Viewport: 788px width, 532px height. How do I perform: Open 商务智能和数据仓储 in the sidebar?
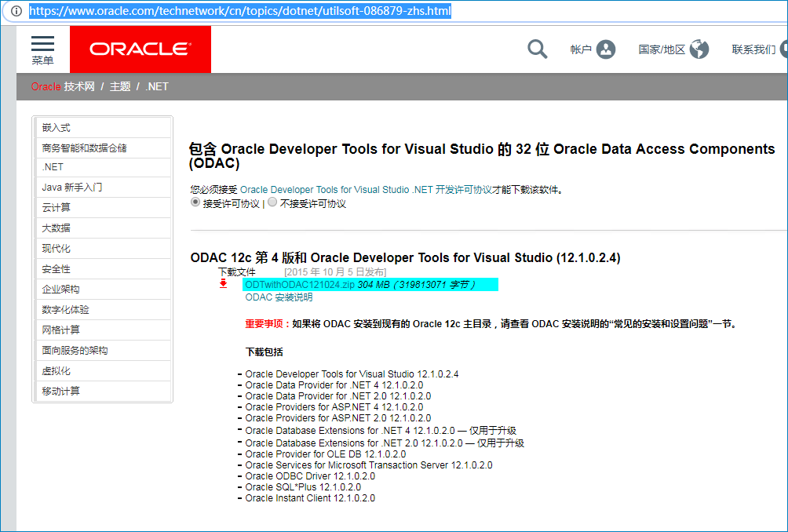coord(104,148)
